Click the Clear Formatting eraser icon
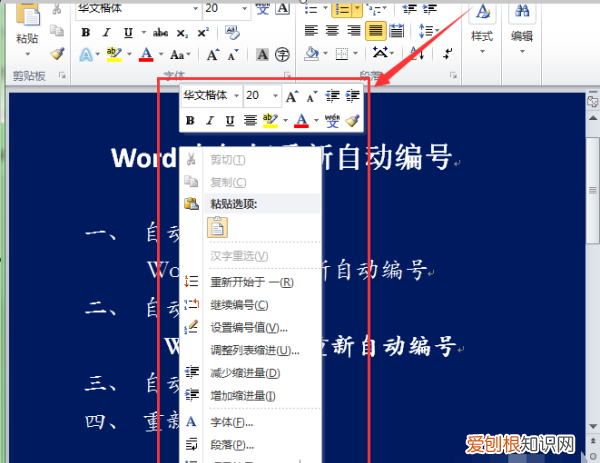 [232, 33]
